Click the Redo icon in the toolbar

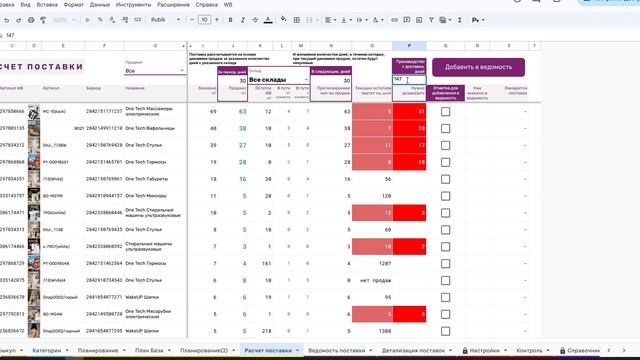[x=18, y=20]
